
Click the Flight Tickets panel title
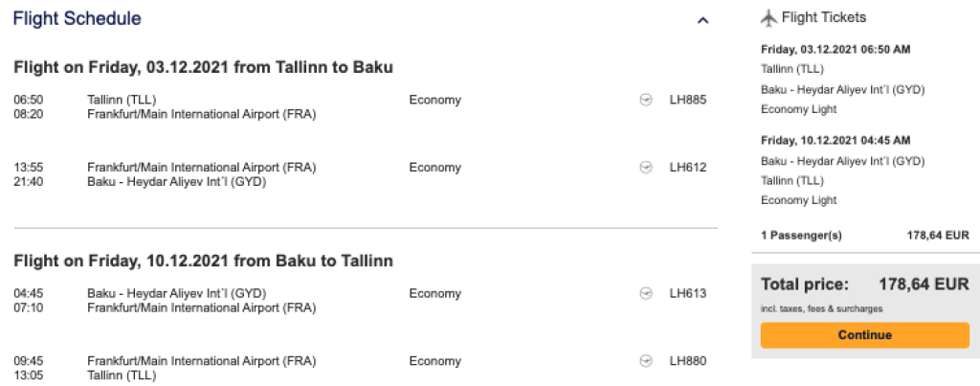tap(824, 17)
